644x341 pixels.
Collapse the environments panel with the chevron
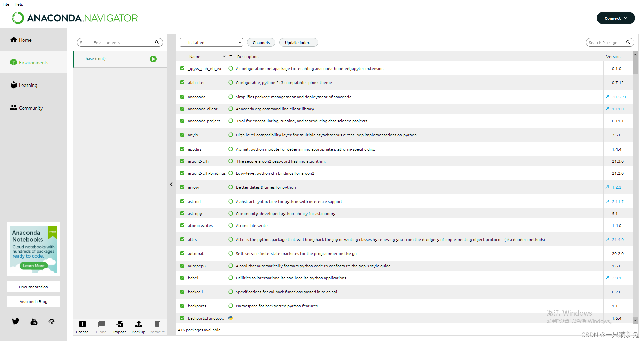click(x=171, y=184)
